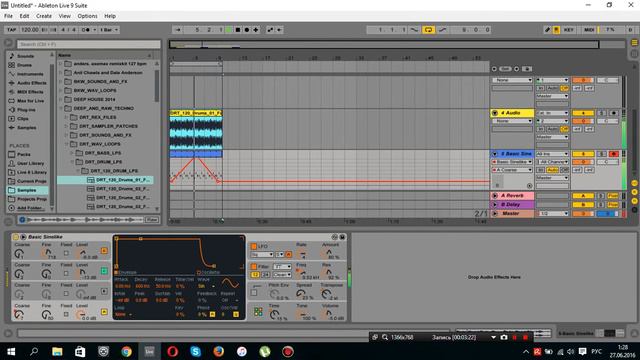The image size is (640, 360).
Task: Click the Follow arrow button in transport
Action: [x=178, y=30]
